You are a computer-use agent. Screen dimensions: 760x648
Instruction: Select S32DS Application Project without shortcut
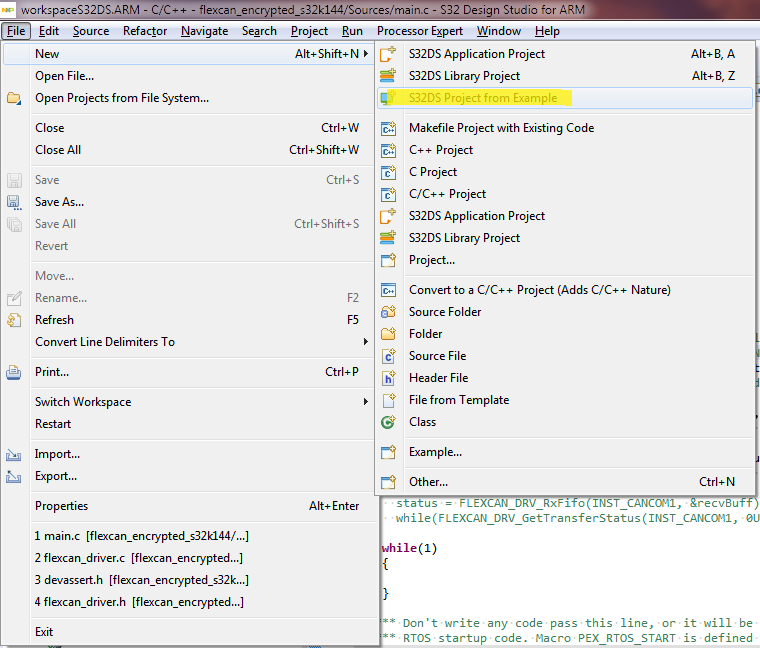(565, 216)
